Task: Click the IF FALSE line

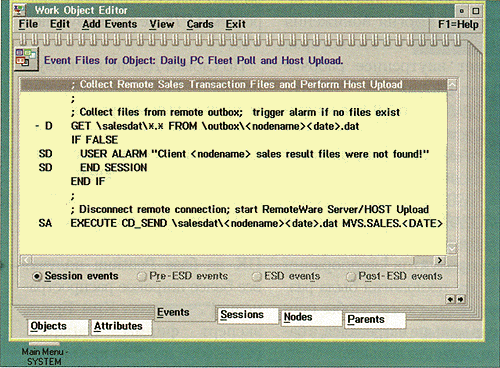Action: tap(95, 140)
